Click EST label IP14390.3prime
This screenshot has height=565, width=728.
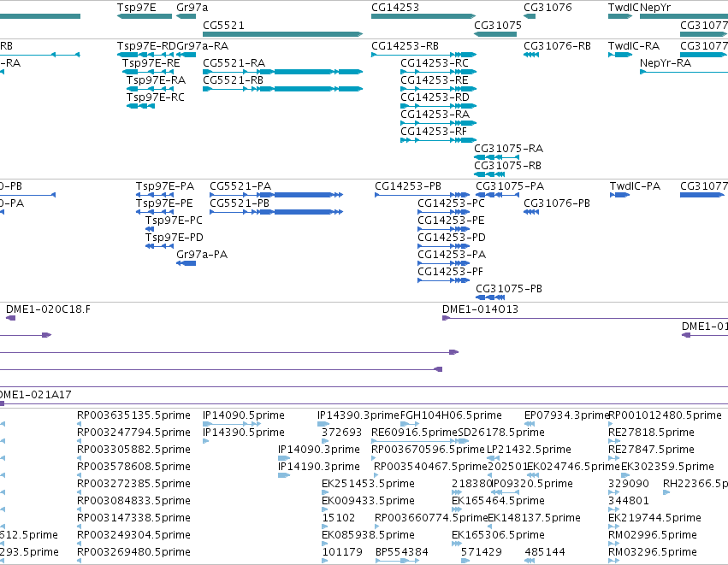(x=358, y=415)
